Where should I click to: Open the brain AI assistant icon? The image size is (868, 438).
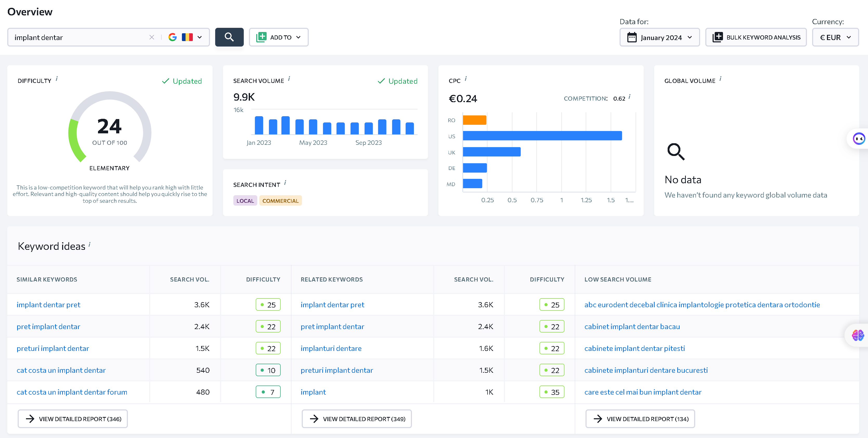pos(858,335)
